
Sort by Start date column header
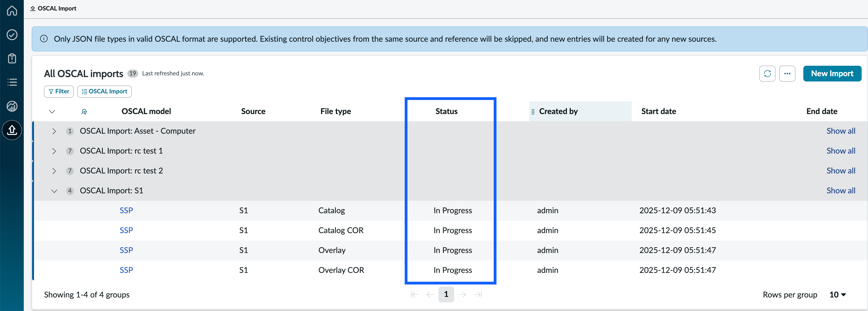658,111
